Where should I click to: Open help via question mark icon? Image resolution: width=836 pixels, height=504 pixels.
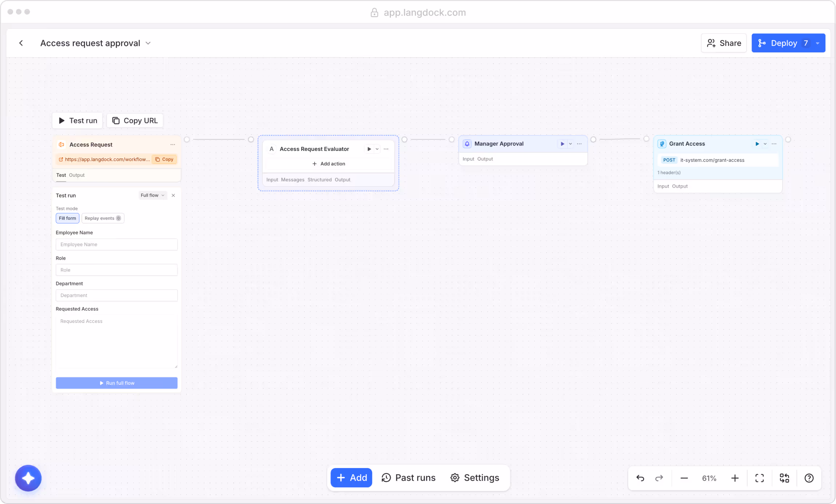click(809, 478)
